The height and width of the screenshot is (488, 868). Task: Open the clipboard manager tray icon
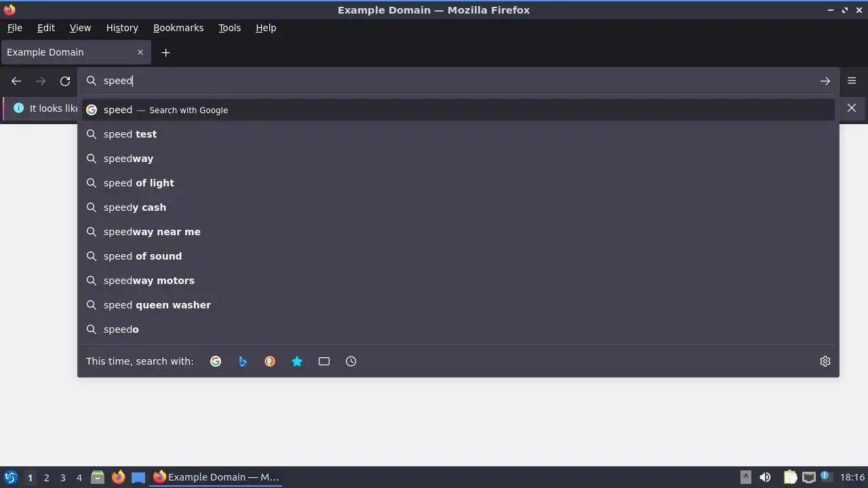(790, 477)
